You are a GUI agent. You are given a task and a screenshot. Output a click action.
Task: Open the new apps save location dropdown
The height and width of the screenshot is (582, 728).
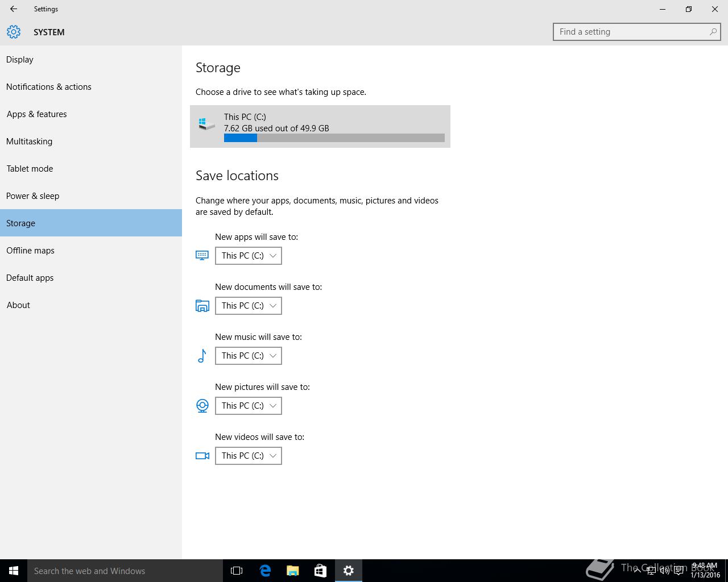pos(249,256)
